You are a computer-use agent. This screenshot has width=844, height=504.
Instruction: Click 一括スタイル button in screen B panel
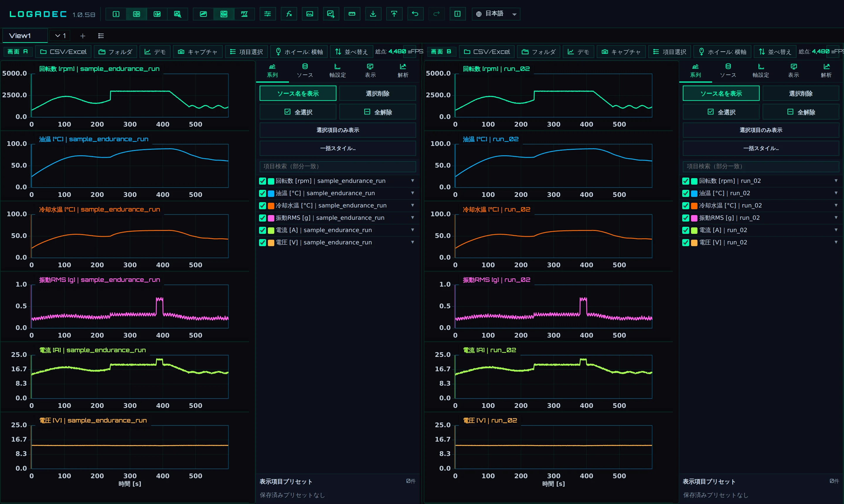761,148
